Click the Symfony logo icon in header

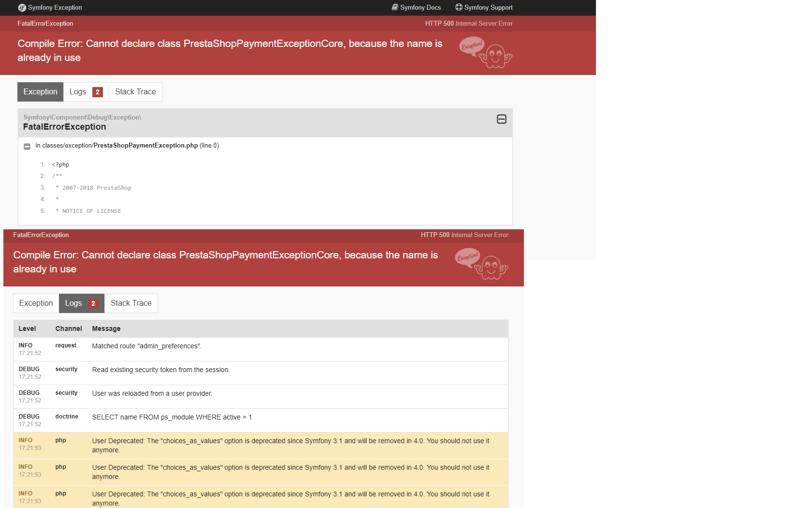click(22, 8)
